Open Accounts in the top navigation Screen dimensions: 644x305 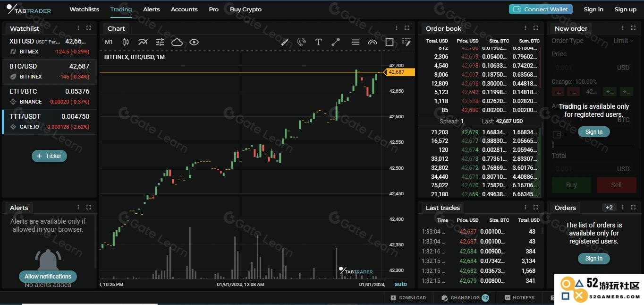click(184, 9)
